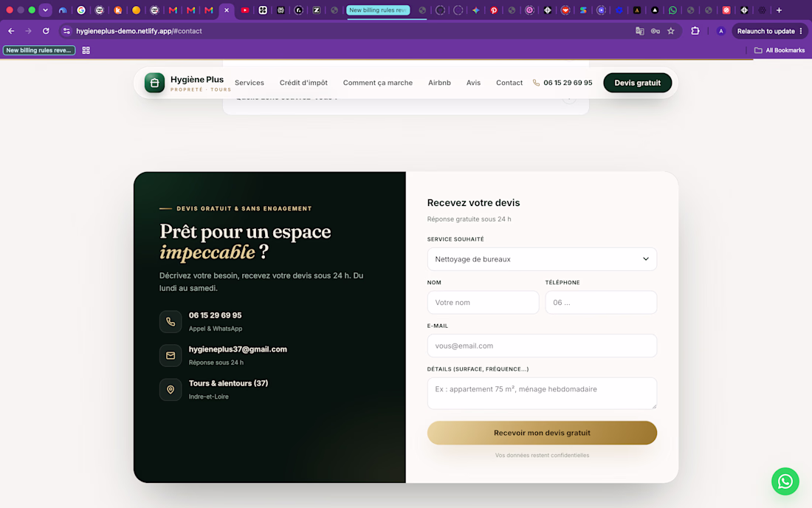
Task: Open the tab search dropdown arrow
Action: pos(46,10)
